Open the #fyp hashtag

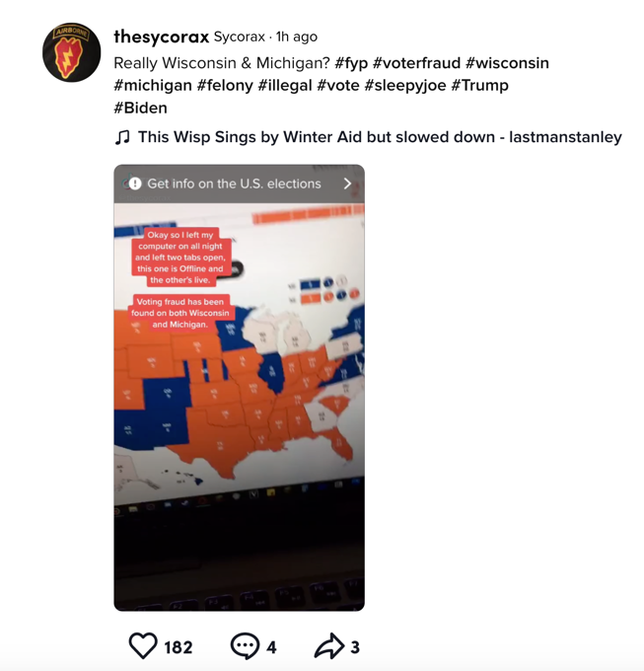tap(351, 63)
